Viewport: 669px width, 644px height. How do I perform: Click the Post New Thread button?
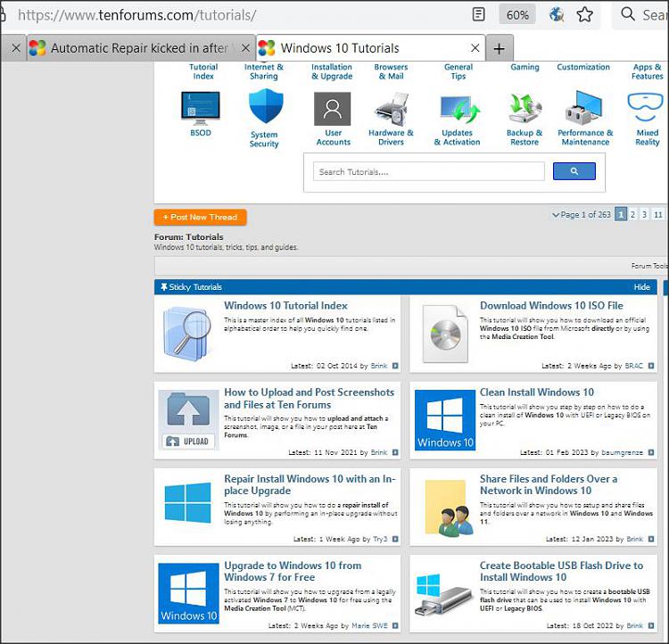tap(200, 218)
